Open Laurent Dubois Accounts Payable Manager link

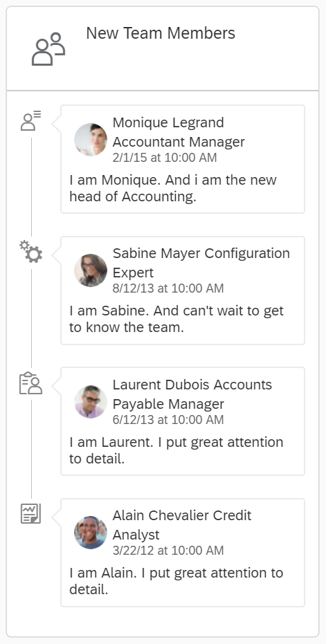pos(192,394)
